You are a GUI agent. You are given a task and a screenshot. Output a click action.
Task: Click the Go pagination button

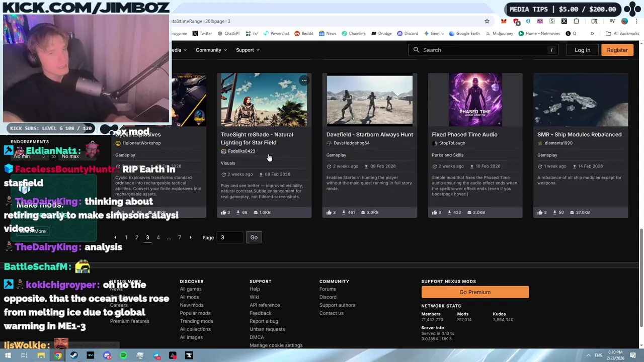(254, 237)
